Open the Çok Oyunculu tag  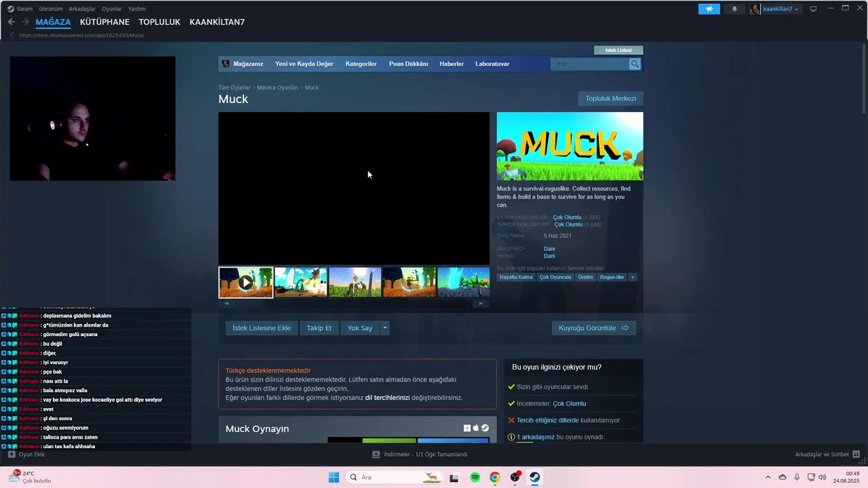coord(555,277)
